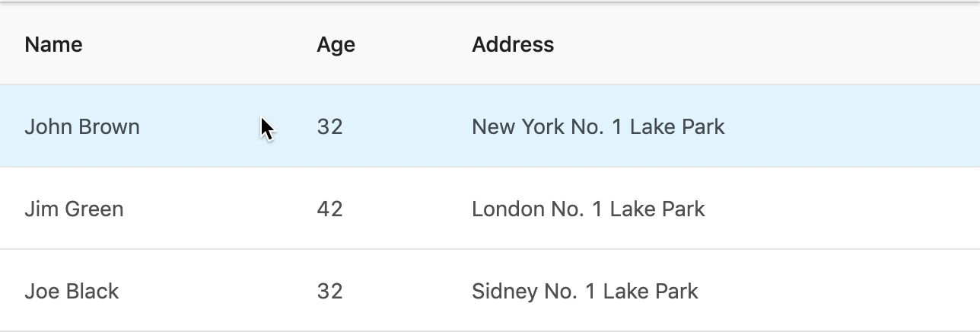
Task: Click Jim Green's age value 42
Action: (329, 209)
